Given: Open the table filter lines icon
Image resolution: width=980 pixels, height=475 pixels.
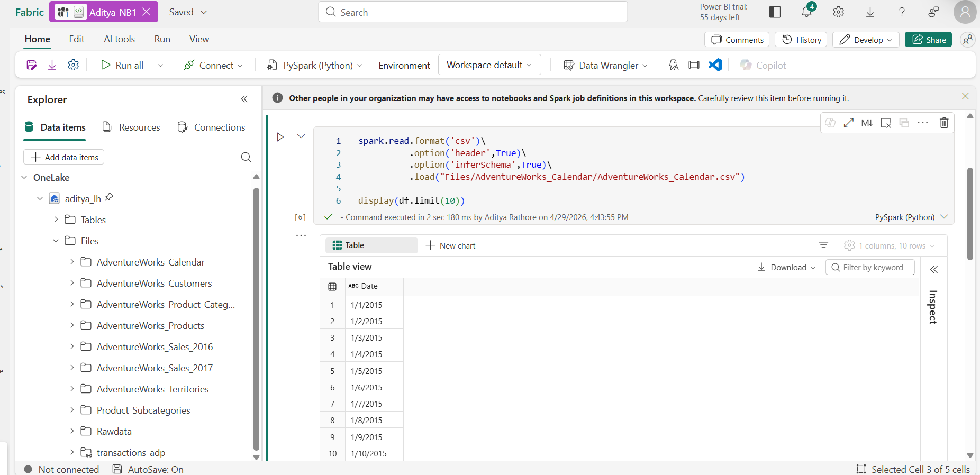Looking at the screenshot, I should coord(823,245).
